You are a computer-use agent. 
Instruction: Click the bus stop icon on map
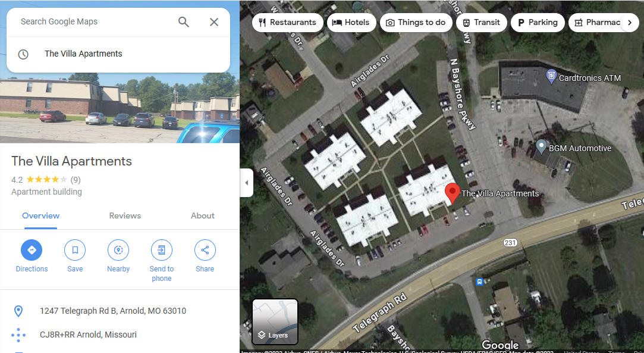point(479,282)
